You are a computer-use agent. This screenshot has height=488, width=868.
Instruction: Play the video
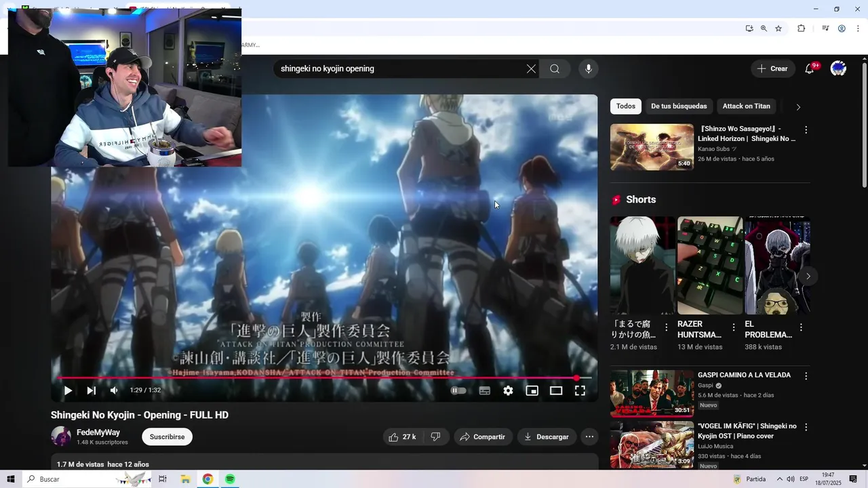point(68,390)
